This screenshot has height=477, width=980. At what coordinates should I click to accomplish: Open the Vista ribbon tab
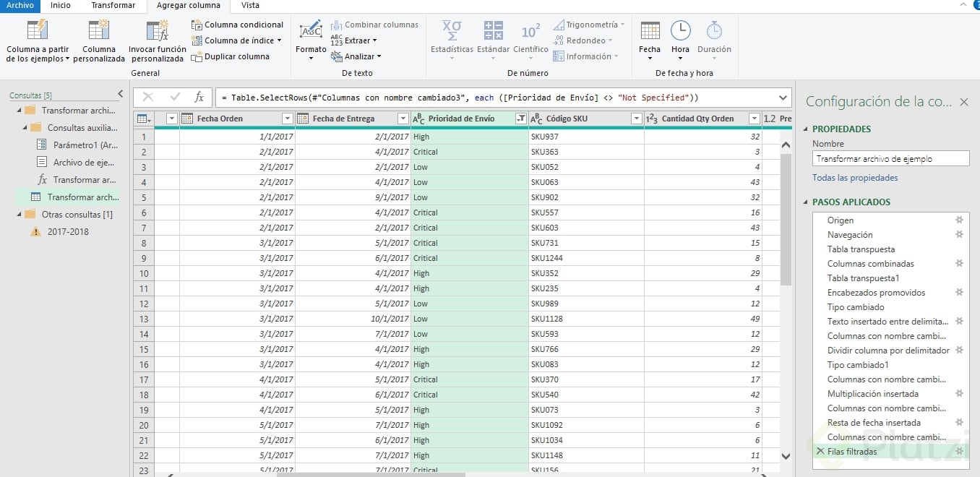(x=250, y=5)
